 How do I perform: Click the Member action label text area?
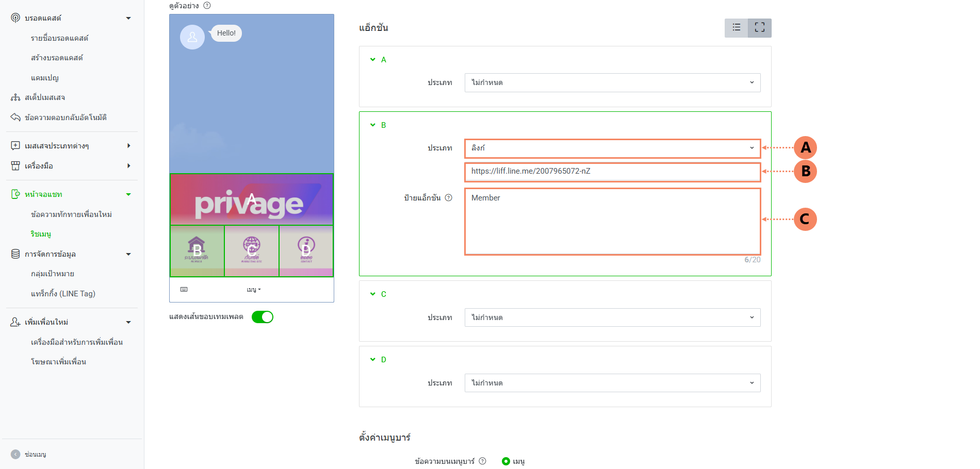[x=612, y=222]
